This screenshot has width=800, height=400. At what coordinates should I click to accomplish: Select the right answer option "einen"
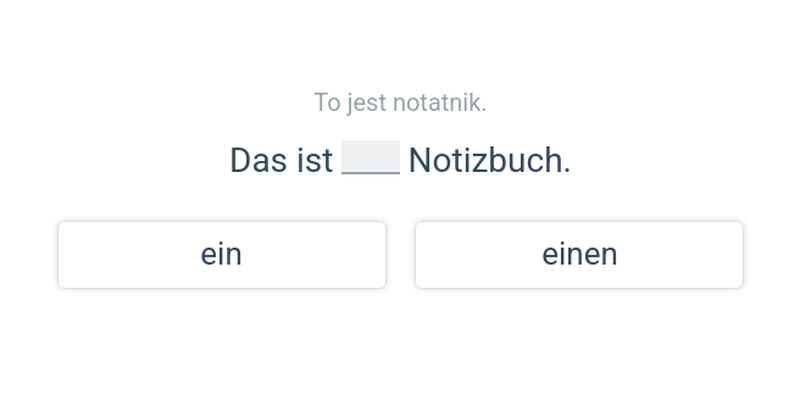[579, 255]
